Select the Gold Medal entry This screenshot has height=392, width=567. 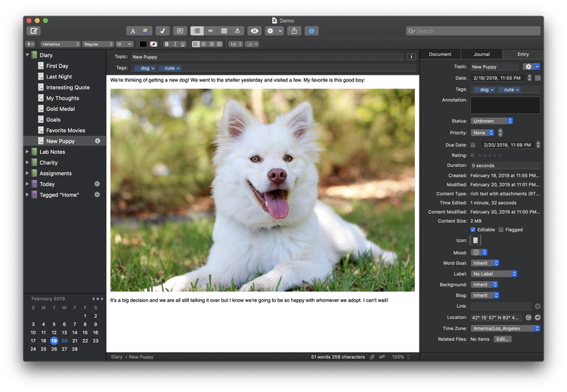click(x=61, y=109)
